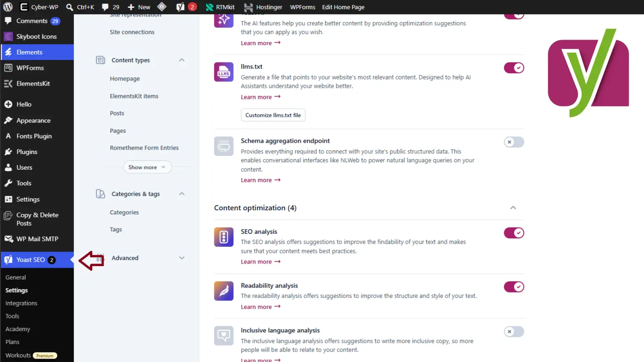The image size is (644, 362).
Task: Disable the SEO analysis toggle
Action: click(x=514, y=233)
